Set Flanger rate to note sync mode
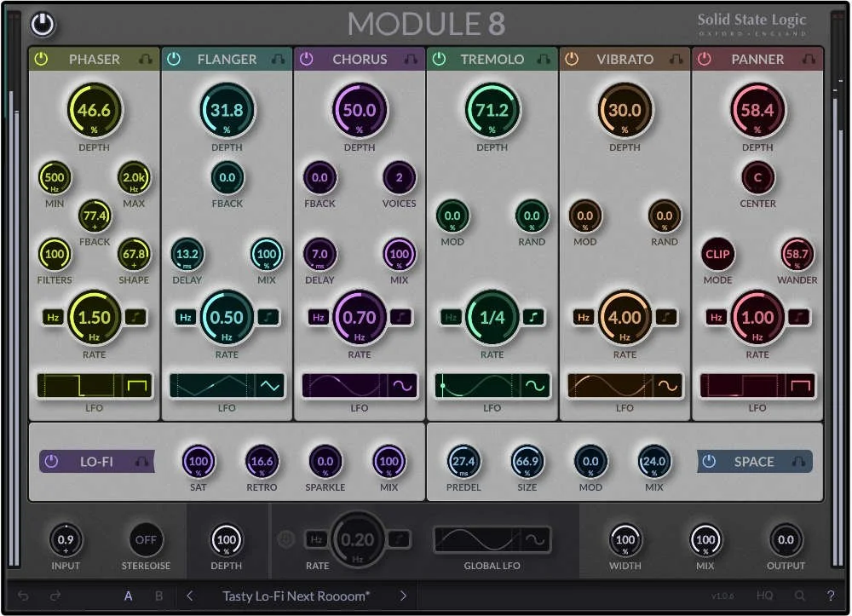The width and height of the screenshot is (852, 616). point(268,317)
